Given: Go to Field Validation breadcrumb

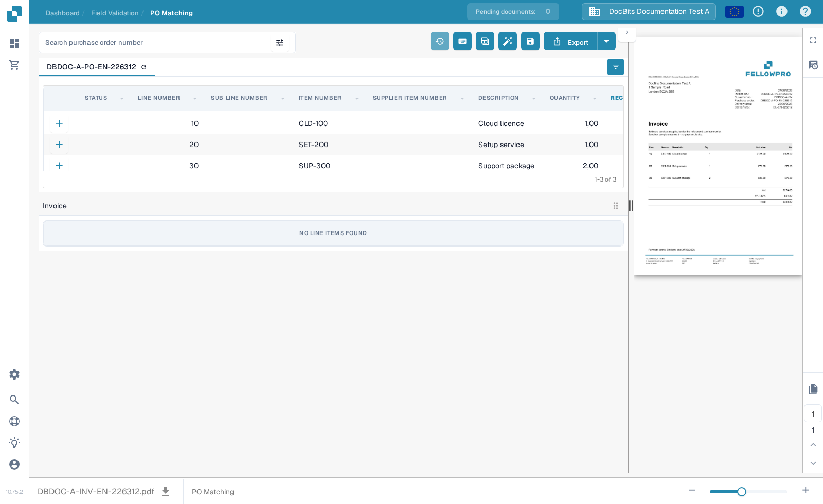Looking at the screenshot, I should pos(115,13).
